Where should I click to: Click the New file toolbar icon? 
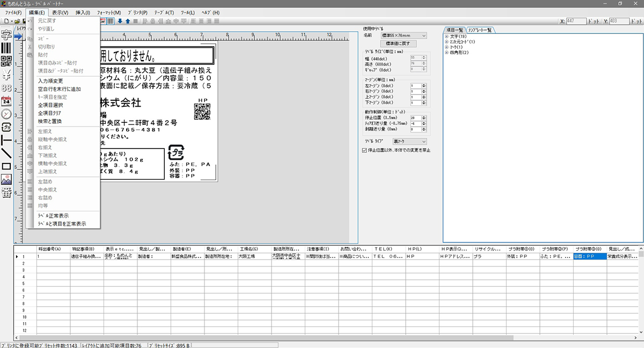coord(5,21)
